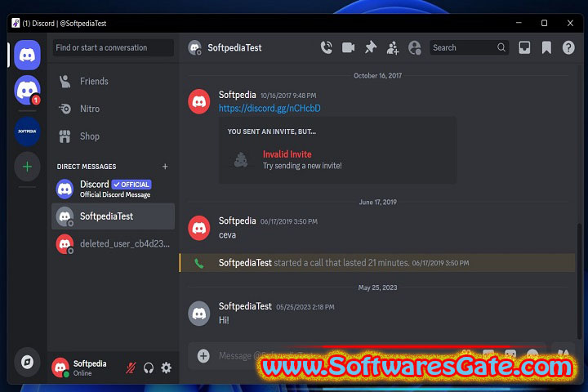
Task: Click SoftpediaTest name in the call message
Action: click(x=245, y=263)
